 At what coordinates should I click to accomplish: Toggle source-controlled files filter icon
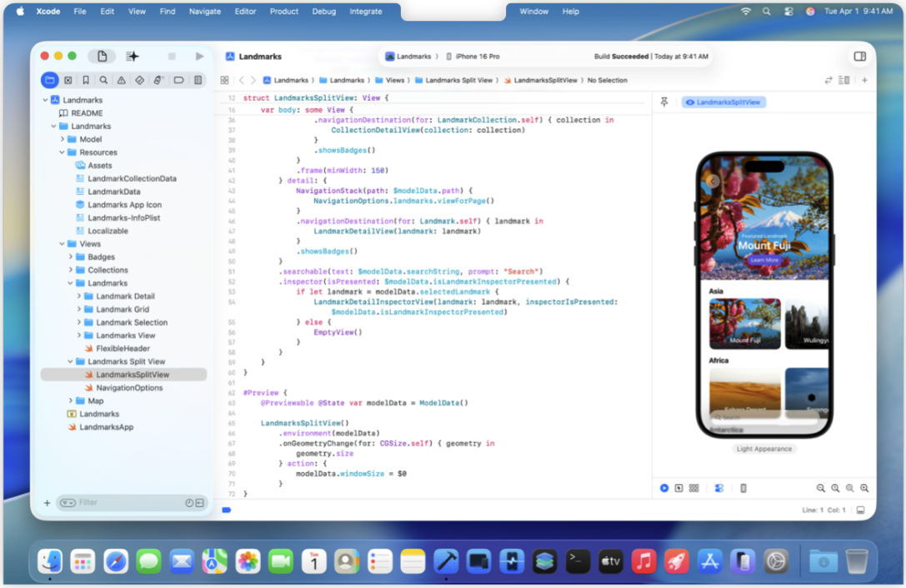(200, 502)
